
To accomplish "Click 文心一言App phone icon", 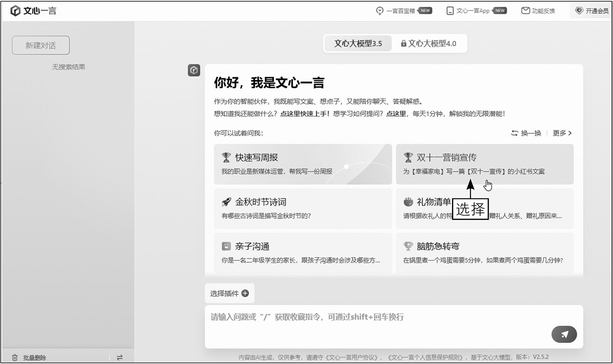I will [450, 11].
